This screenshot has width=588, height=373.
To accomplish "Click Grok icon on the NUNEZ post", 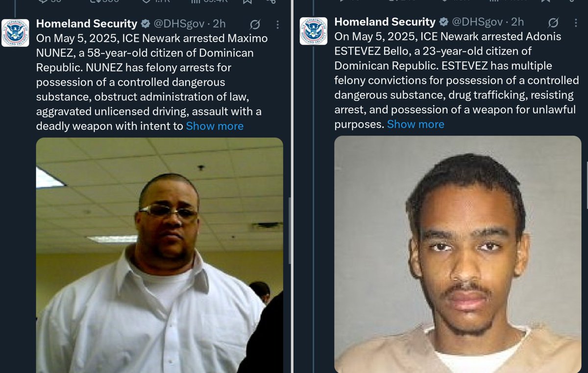I will [255, 24].
